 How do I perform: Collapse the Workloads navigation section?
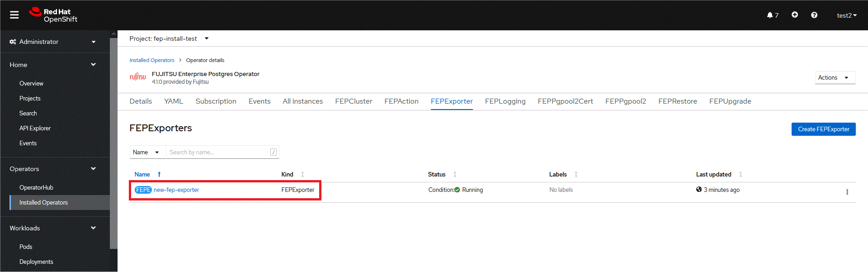pos(53,228)
